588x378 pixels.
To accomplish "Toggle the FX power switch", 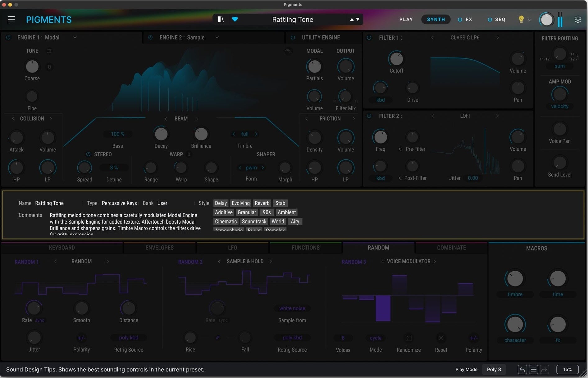I will click(x=460, y=19).
